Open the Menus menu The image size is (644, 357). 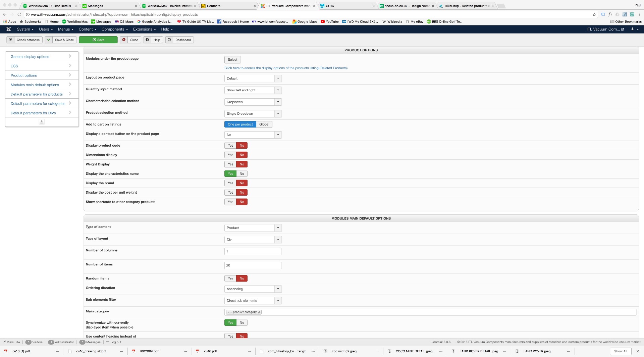[x=66, y=29]
